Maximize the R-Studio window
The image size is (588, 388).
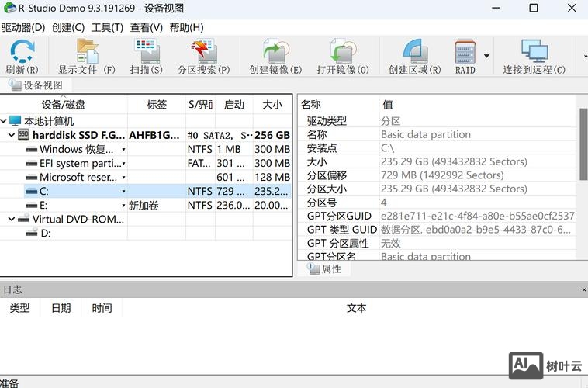pos(533,8)
